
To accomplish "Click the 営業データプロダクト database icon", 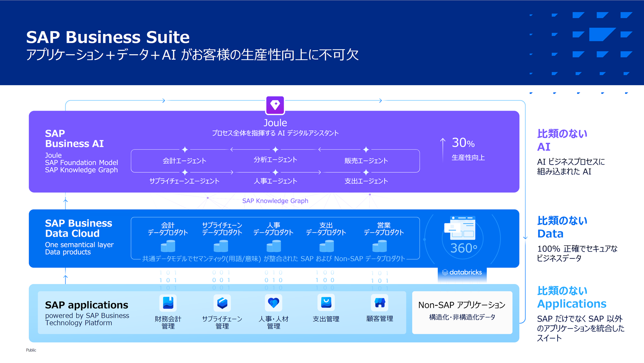I will (380, 246).
